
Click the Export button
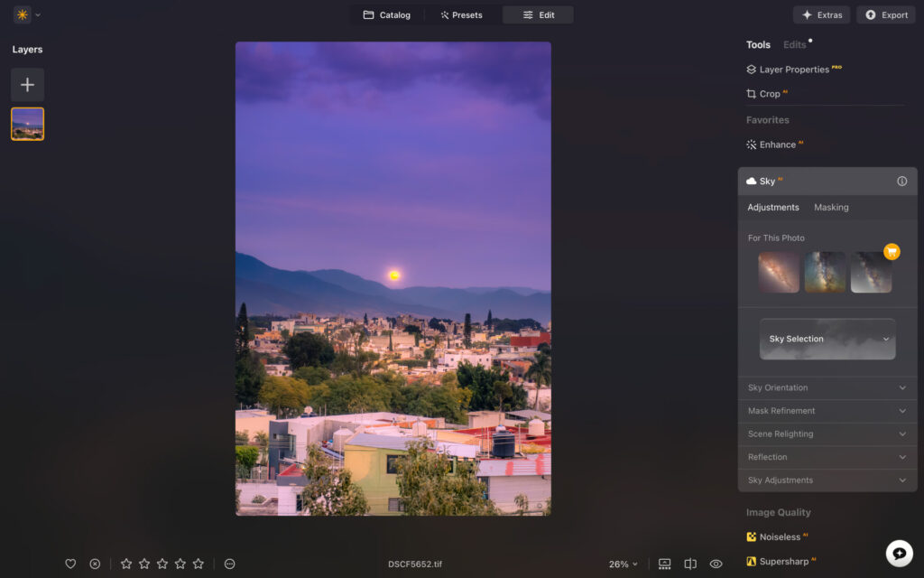click(885, 14)
